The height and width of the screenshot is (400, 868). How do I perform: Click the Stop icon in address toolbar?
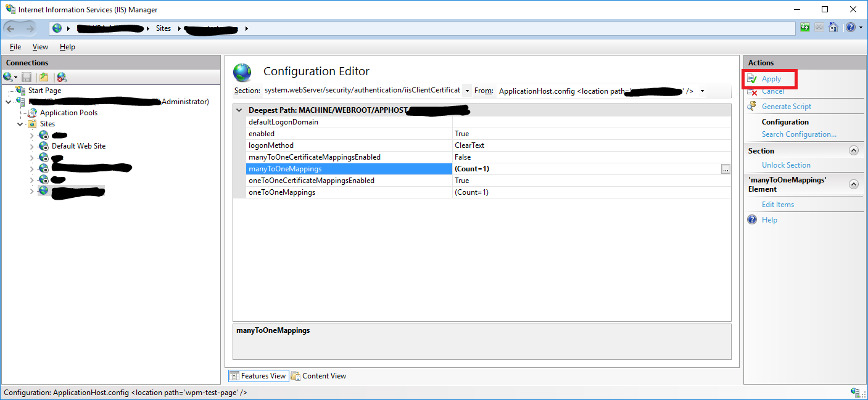pos(819,28)
